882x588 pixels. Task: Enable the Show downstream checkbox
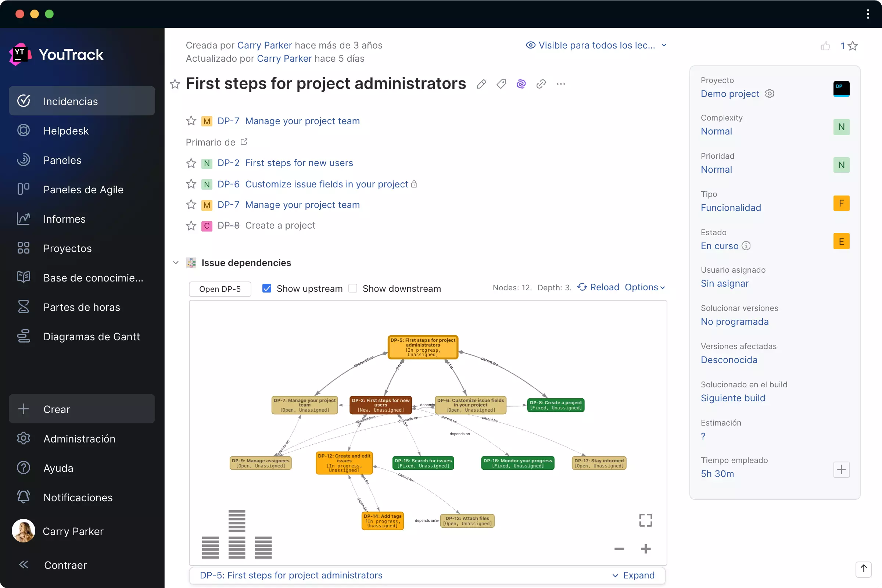[353, 288]
